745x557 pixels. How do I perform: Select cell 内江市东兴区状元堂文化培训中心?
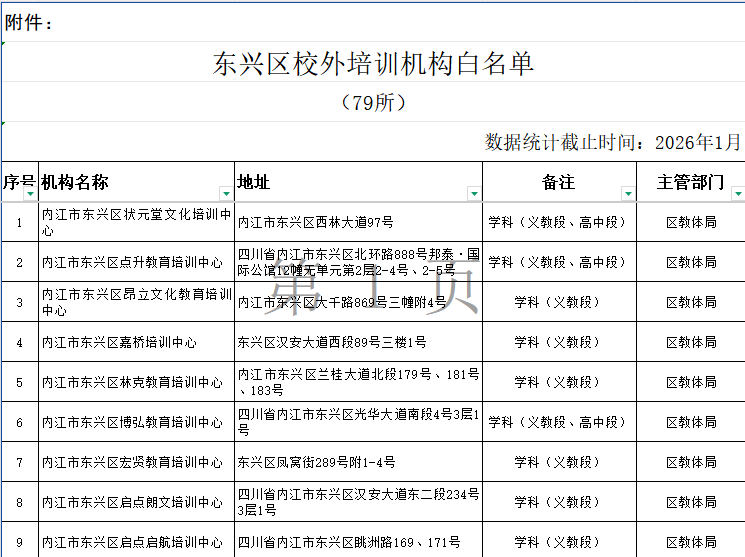pyautogui.click(x=136, y=222)
